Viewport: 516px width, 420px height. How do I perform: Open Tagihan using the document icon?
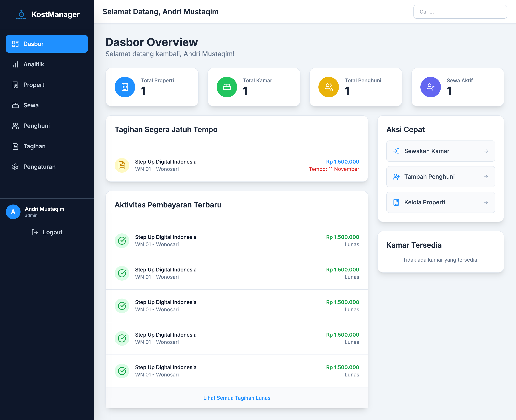coord(15,146)
